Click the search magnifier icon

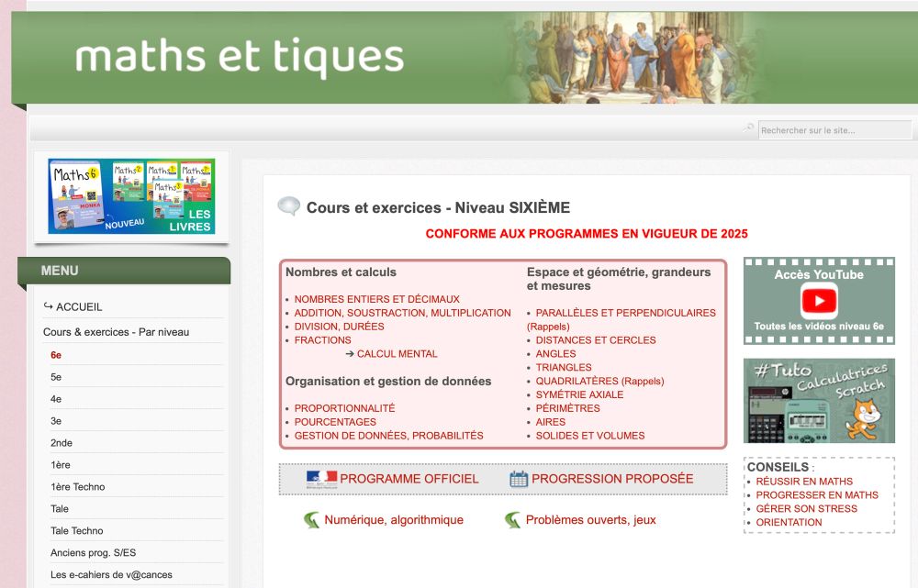pos(749,128)
